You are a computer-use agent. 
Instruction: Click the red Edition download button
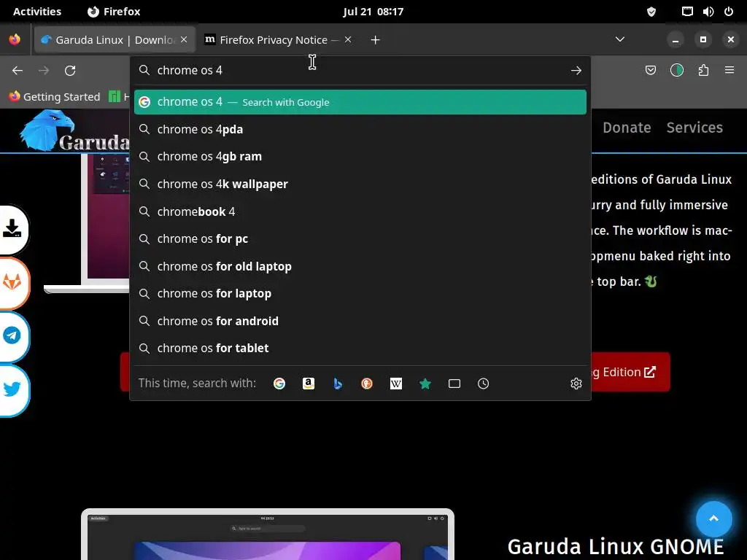click(x=630, y=372)
